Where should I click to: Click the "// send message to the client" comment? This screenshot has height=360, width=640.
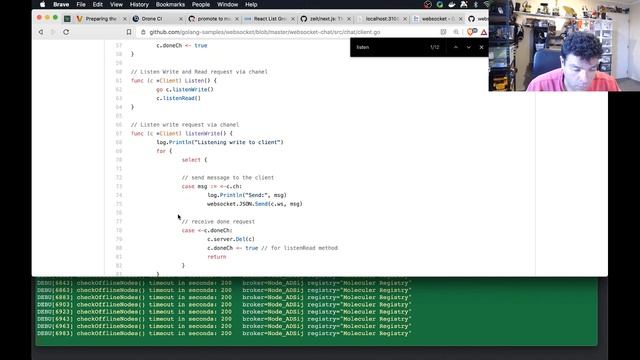[x=228, y=178]
